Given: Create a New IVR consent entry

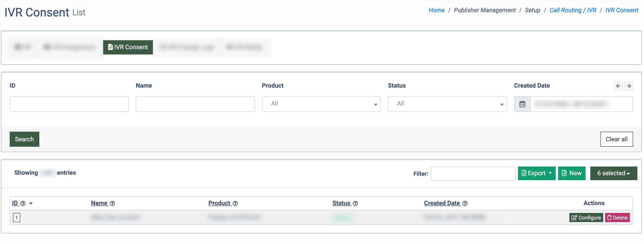Looking at the screenshot, I should point(571,173).
